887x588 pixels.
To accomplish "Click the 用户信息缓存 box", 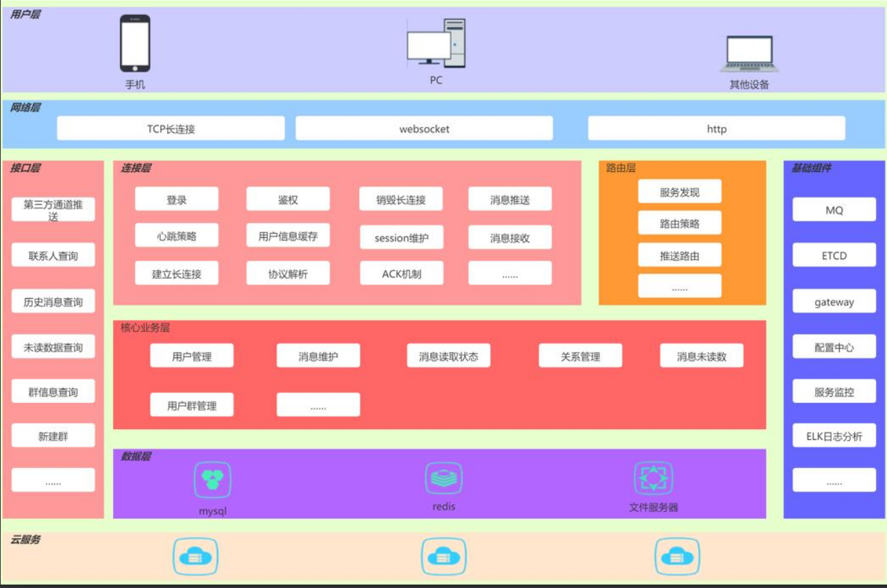I will pyautogui.click(x=288, y=236).
